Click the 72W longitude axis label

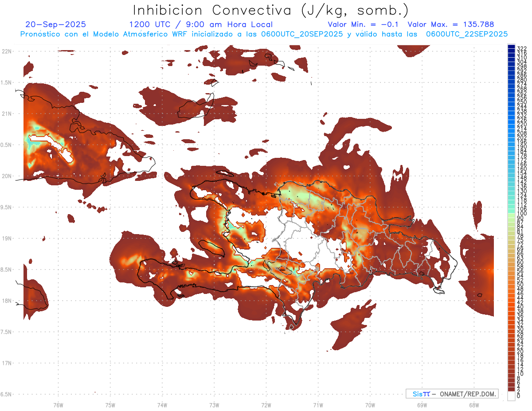pos(266,405)
